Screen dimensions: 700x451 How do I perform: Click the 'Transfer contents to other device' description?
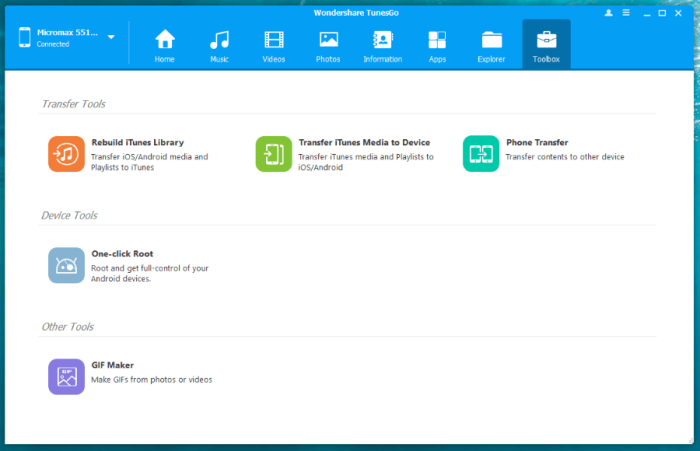(x=565, y=157)
